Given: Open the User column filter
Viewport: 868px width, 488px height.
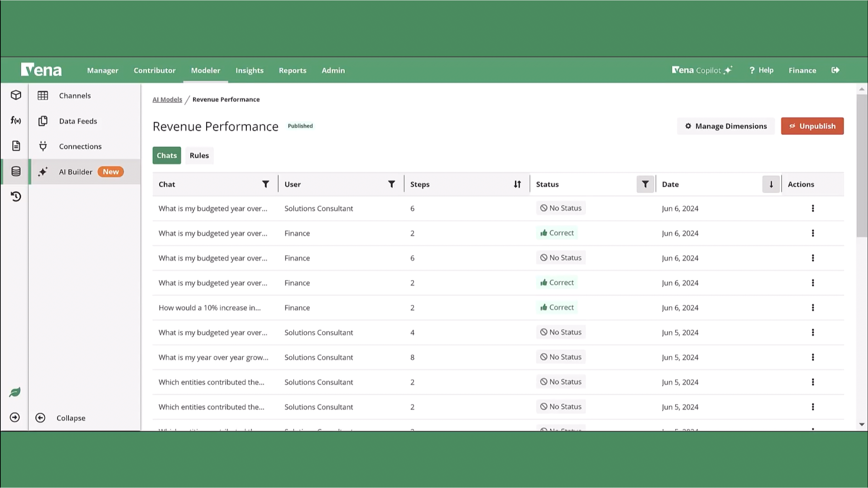Looking at the screenshot, I should click(391, 184).
